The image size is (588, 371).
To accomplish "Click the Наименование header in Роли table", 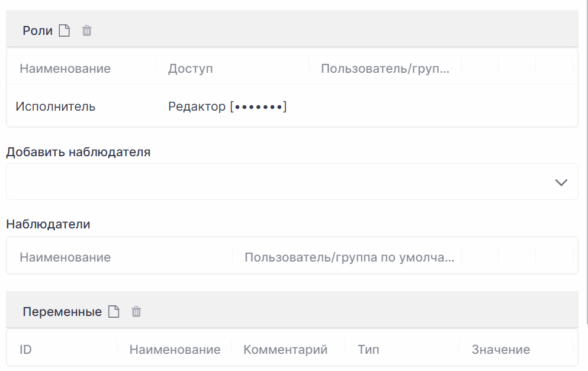I will pyautogui.click(x=65, y=69).
